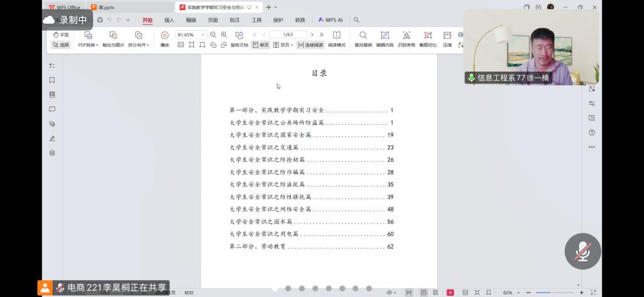Image resolution: width=644 pixels, height=297 pixels.
Task: Expand the 拆分合并 (Split/Merge) dropdown
Action: click(138, 45)
